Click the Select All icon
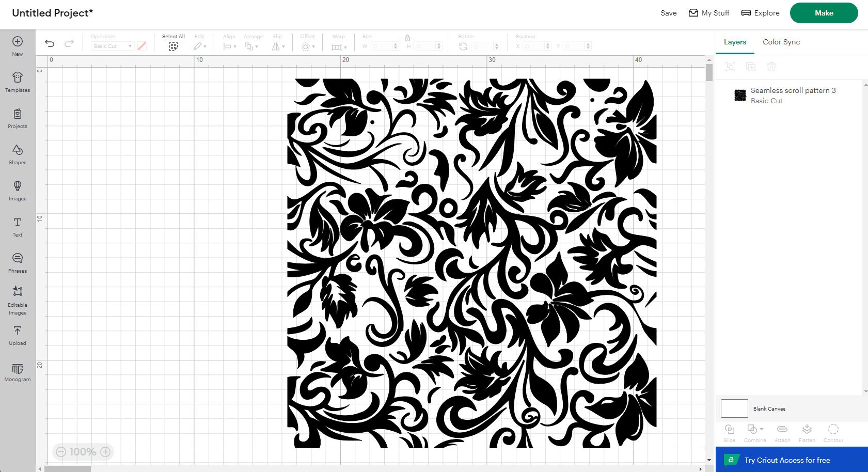Screen dimensions: 868x472 tap(173, 45)
